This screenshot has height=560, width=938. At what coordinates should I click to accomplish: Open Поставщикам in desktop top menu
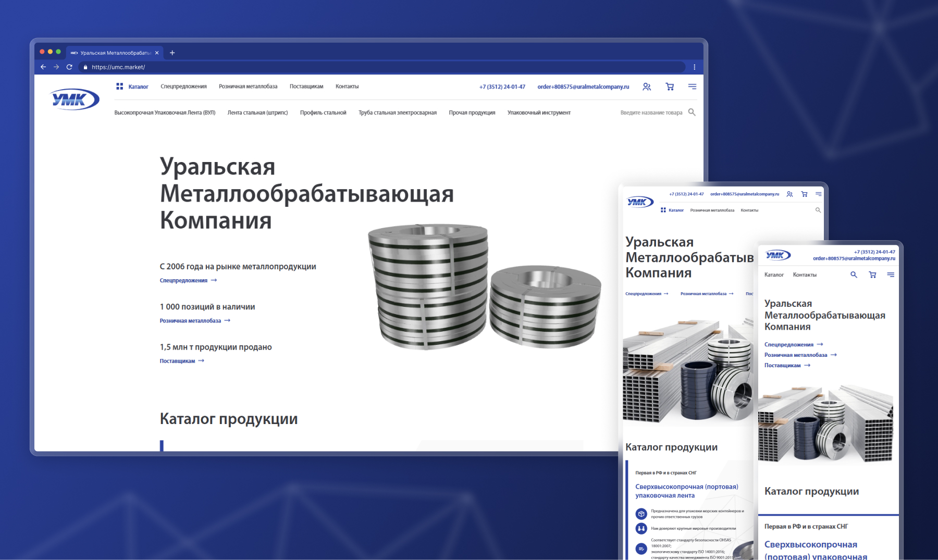tap(306, 86)
